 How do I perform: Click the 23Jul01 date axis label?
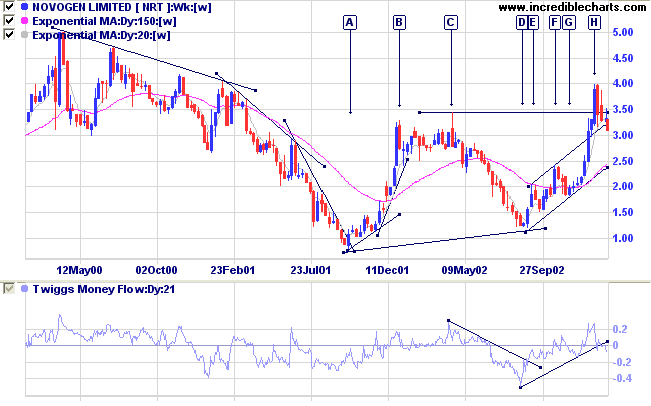point(311,270)
